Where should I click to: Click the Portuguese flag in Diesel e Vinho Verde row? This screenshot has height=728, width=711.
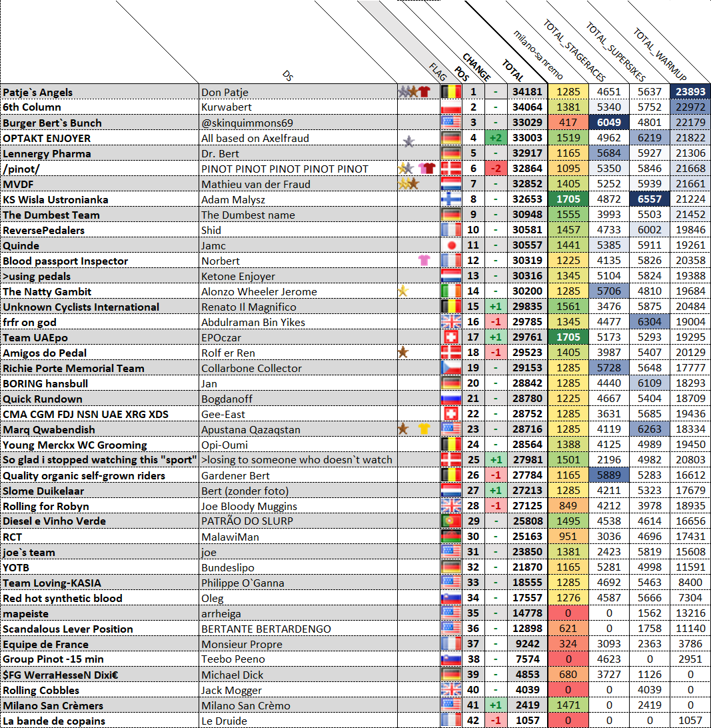tap(450, 521)
